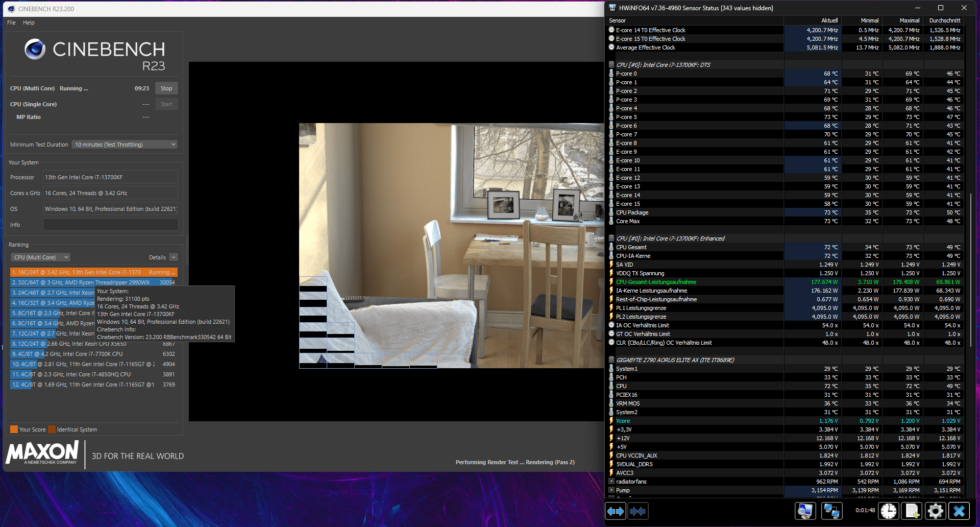Select CPU Gesamt sensor row
Image resolution: width=980 pixels, height=527 pixels.
[785, 247]
